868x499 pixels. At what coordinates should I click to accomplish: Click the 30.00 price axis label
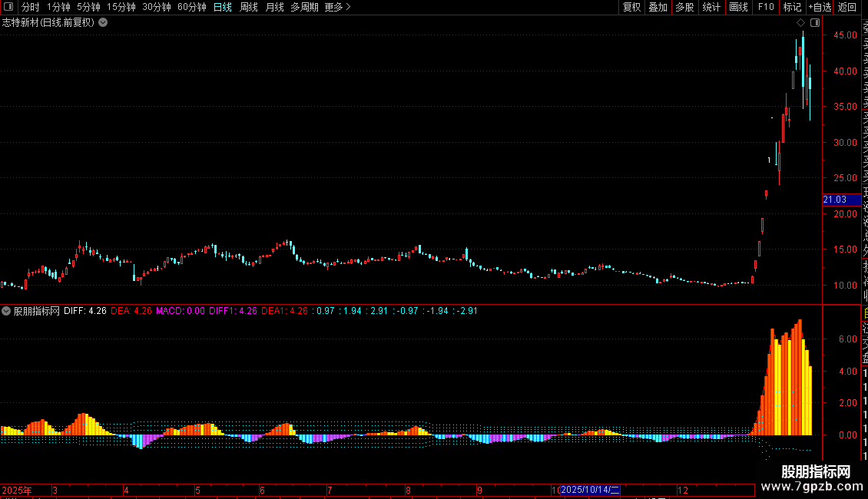coord(845,142)
